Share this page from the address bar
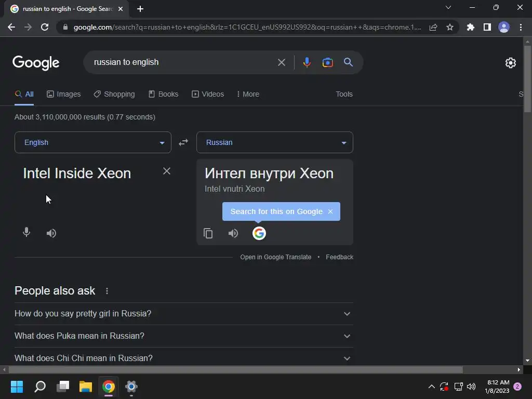 pos(433,27)
